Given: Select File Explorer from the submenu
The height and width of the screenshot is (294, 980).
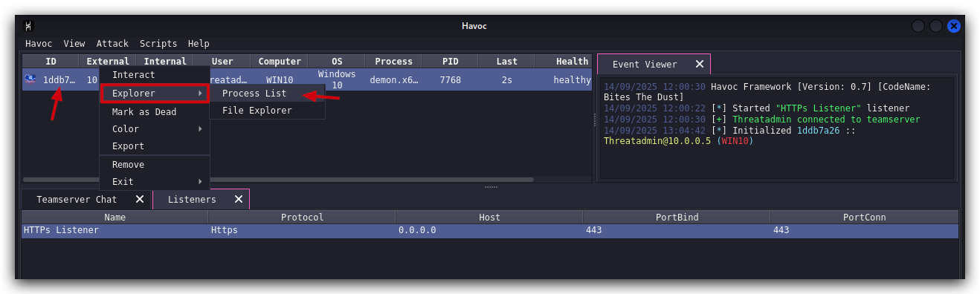Looking at the screenshot, I should click(267, 111).
